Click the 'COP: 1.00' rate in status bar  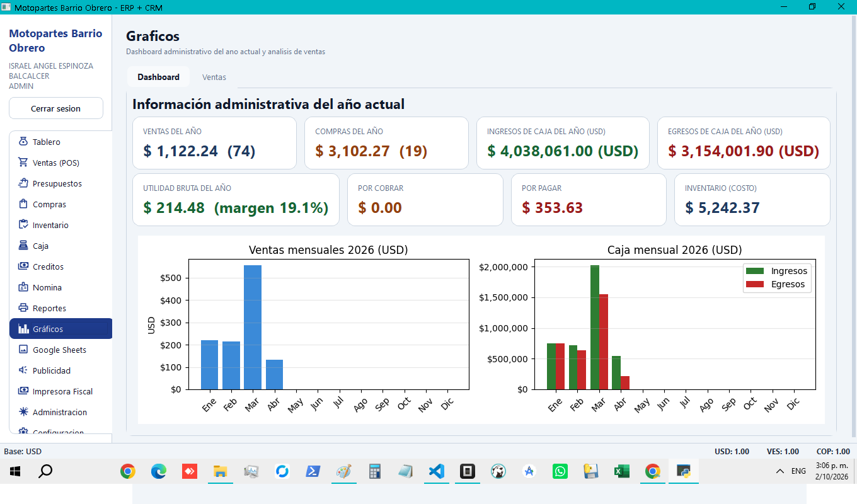coord(834,451)
